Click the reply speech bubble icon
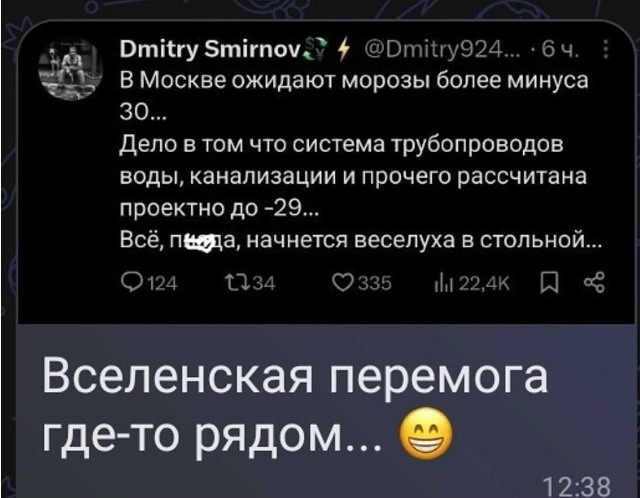Screen dimensions: 640x498 [134, 282]
